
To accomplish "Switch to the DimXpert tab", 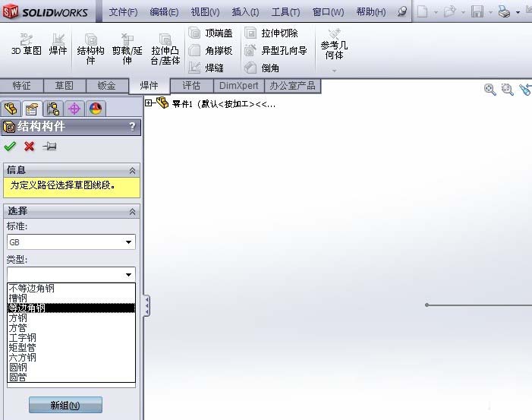I will (239, 86).
